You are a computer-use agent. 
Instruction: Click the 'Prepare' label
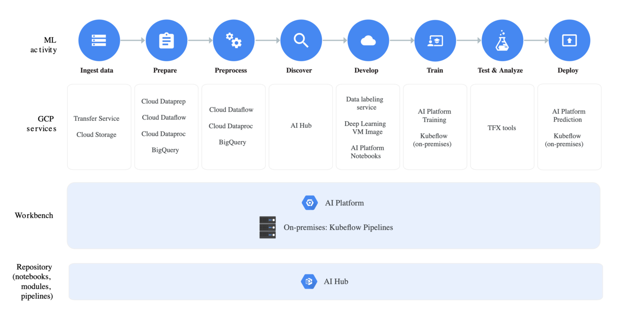pyautogui.click(x=165, y=70)
